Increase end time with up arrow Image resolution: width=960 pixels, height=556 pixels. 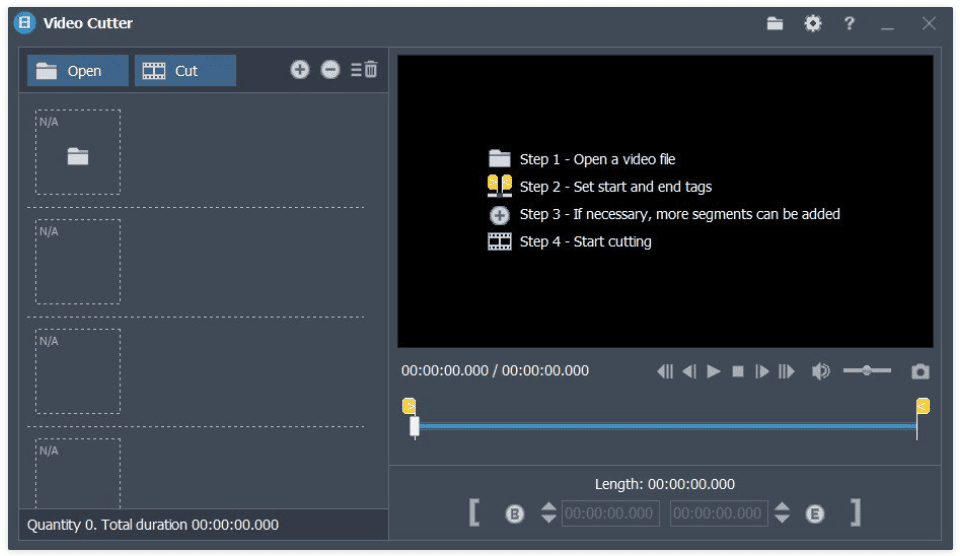coord(782,506)
